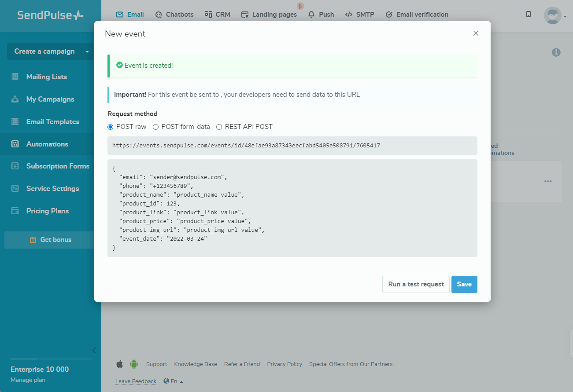Open the En language dropdown
This screenshot has width=573, height=392.
[174, 381]
